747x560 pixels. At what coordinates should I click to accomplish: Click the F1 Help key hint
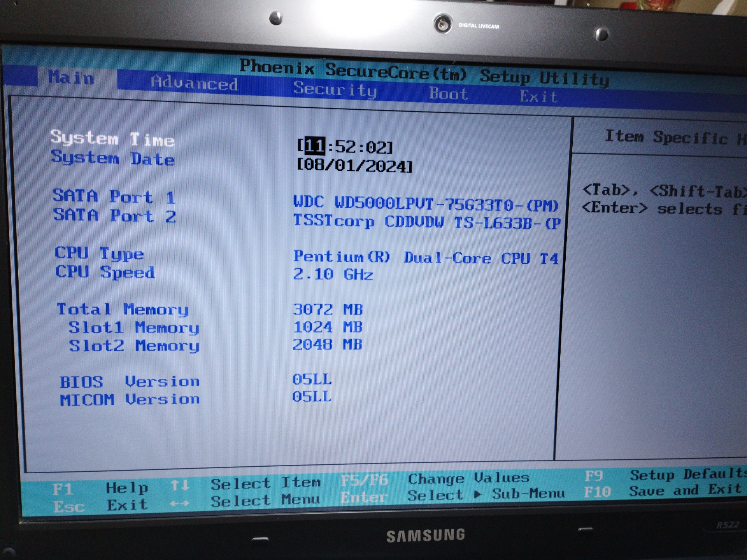(x=100, y=488)
